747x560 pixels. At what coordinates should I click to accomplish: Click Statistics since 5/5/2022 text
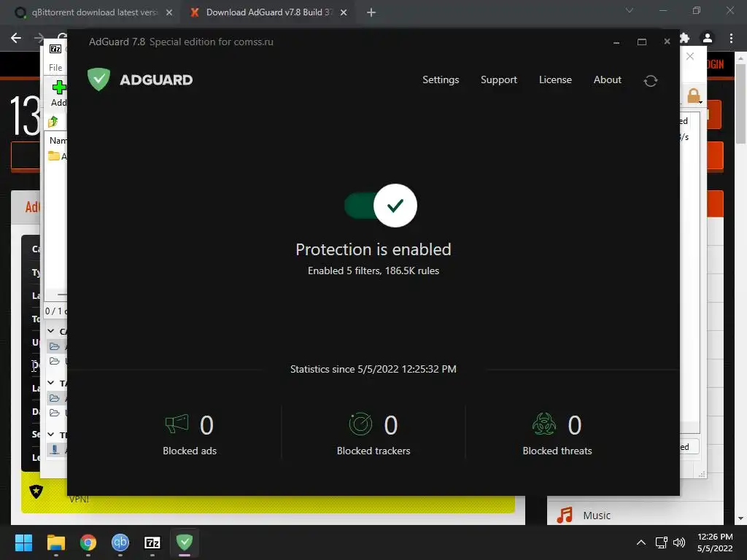[x=373, y=369]
